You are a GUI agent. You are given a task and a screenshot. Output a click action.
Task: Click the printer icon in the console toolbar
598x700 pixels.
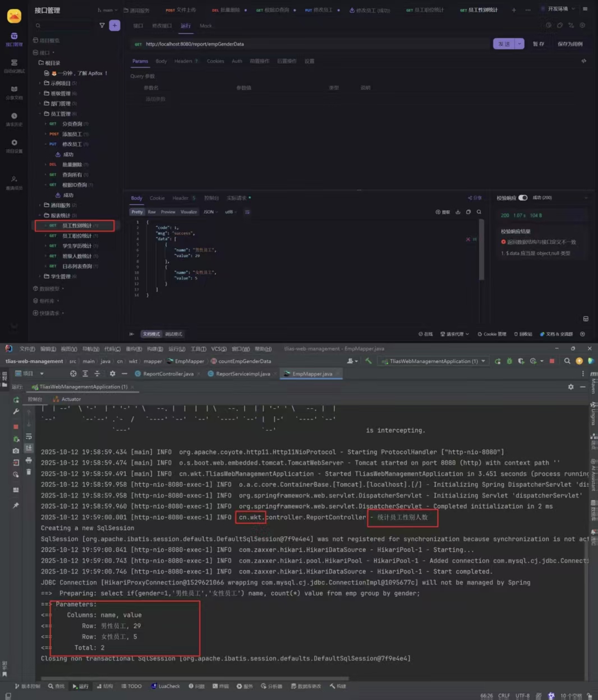click(x=29, y=460)
